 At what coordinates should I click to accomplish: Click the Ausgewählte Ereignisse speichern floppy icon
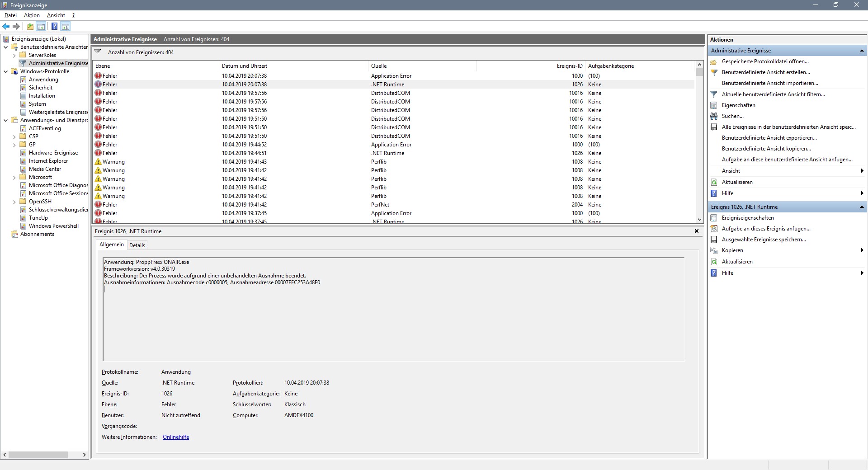point(714,240)
